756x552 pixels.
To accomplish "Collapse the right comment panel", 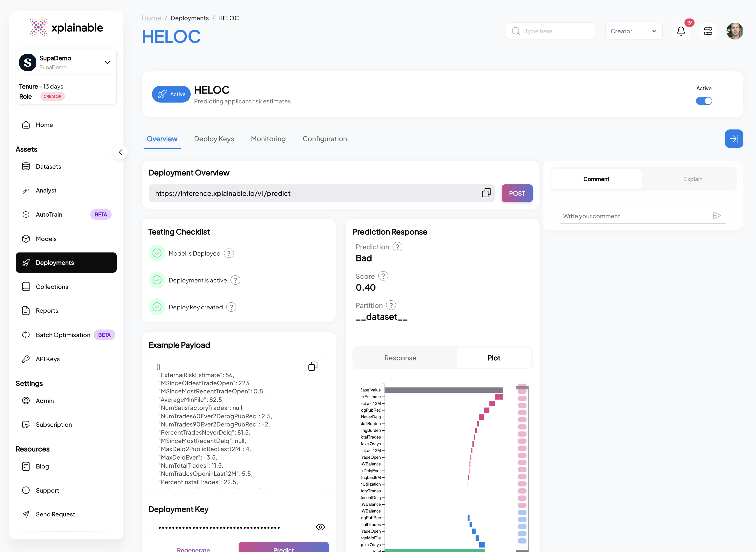I will (734, 139).
